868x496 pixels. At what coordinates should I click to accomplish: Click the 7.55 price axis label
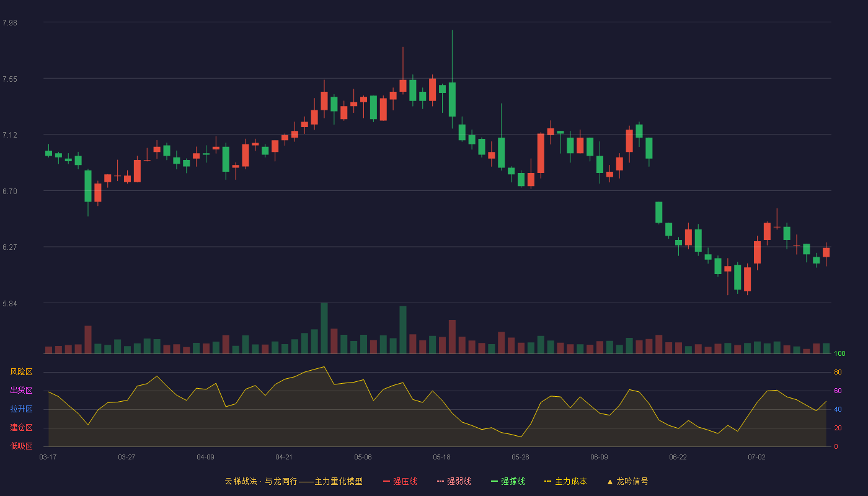[10, 79]
